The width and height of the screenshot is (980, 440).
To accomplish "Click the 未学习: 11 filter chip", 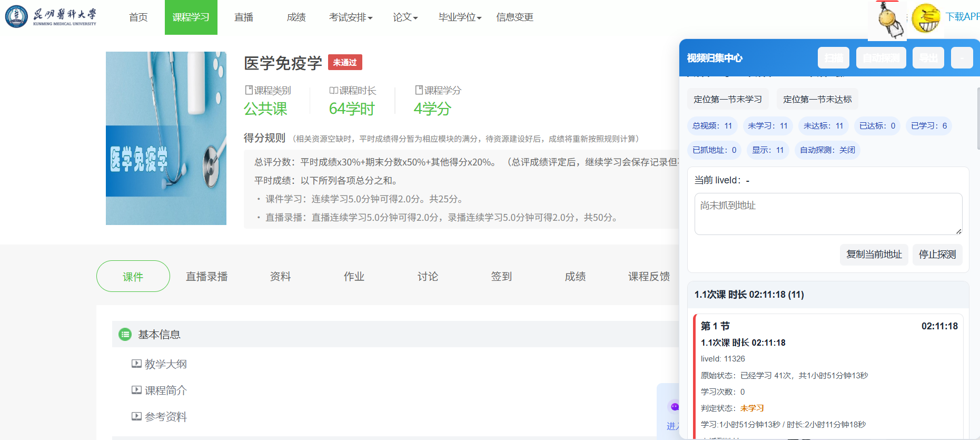I will pyautogui.click(x=768, y=126).
